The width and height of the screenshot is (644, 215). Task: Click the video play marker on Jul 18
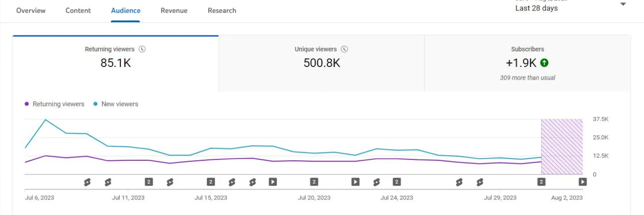[x=273, y=182]
